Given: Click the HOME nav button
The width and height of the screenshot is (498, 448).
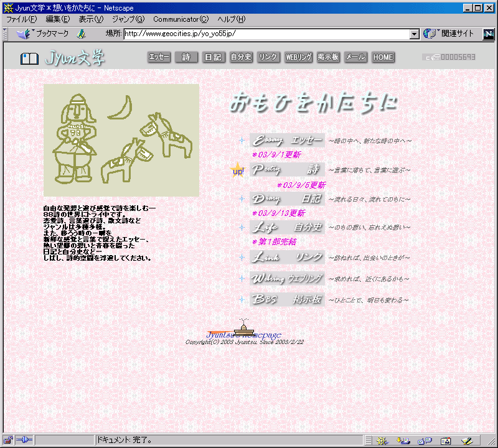Looking at the screenshot, I should click(383, 57).
